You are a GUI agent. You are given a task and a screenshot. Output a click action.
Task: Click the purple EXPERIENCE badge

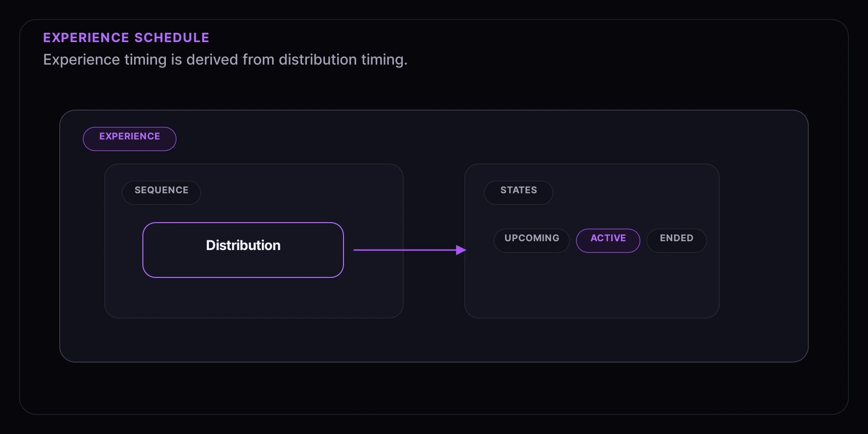(130, 139)
